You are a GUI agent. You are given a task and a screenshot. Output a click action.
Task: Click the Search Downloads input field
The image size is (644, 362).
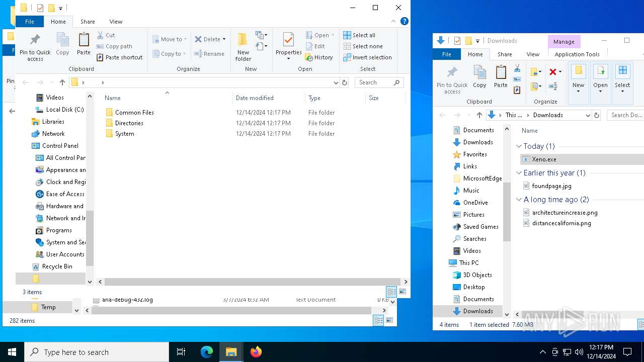(625, 115)
